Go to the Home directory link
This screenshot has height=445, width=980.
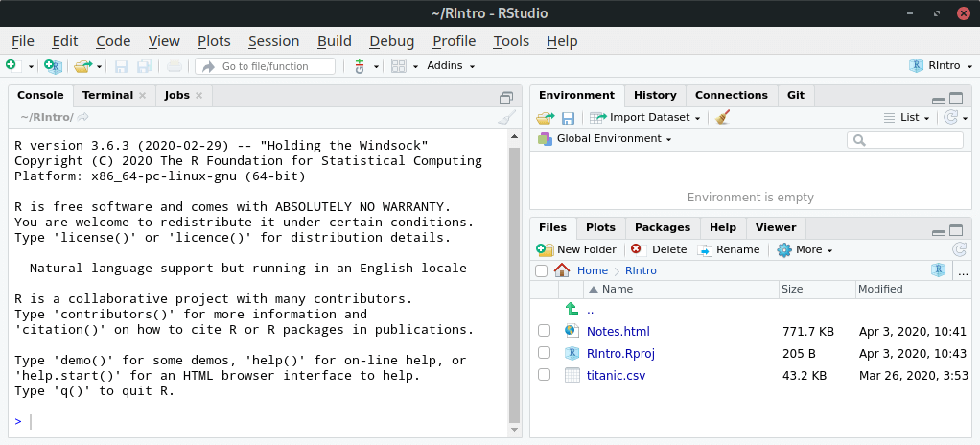(592, 270)
